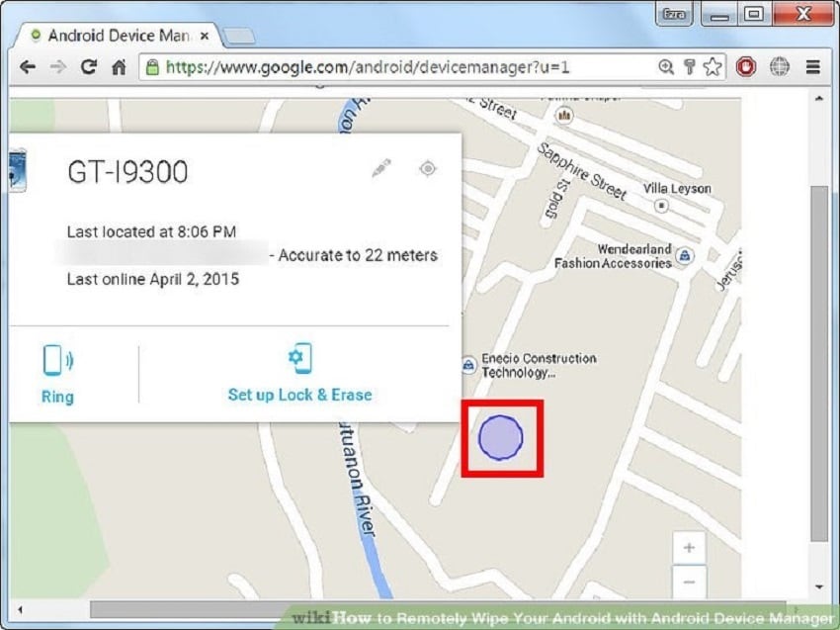This screenshot has height=630, width=840.
Task: Click the museum marker near Sapphire Street
Action: (x=563, y=116)
